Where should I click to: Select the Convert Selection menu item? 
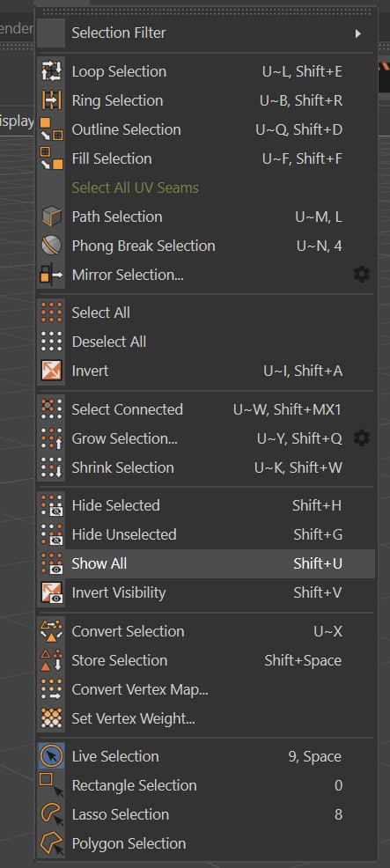[x=206, y=631]
